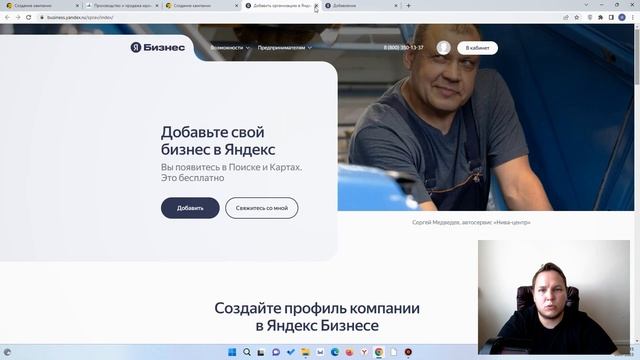Launch the Chat app from the taskbar
The image size is (640, 360).
276,352
